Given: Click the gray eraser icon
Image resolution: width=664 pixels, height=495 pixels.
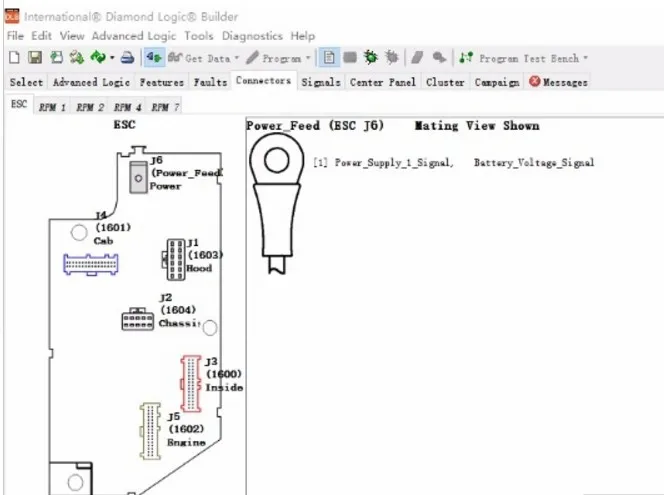Looking at the screenshot, I should click(x=417, y=57).
